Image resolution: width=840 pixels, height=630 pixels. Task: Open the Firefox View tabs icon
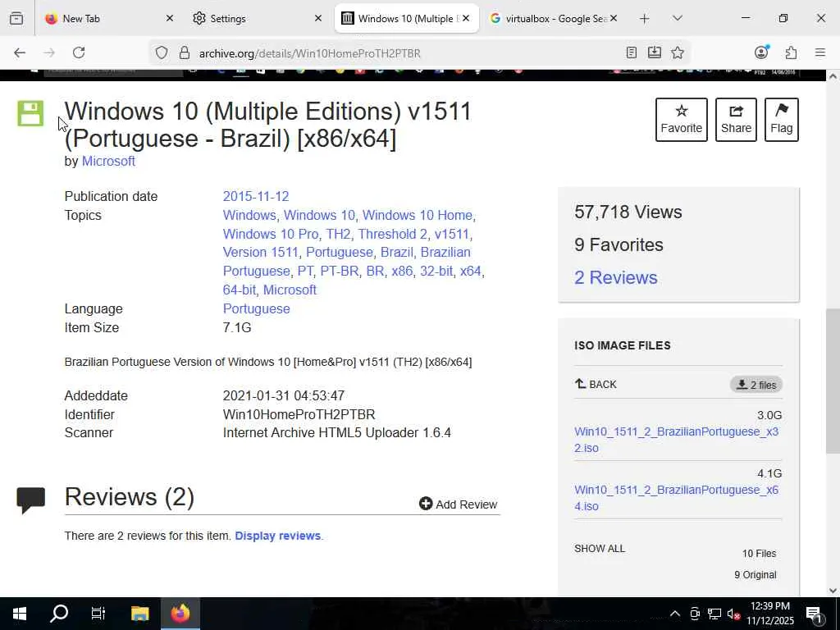click(16, 18)
